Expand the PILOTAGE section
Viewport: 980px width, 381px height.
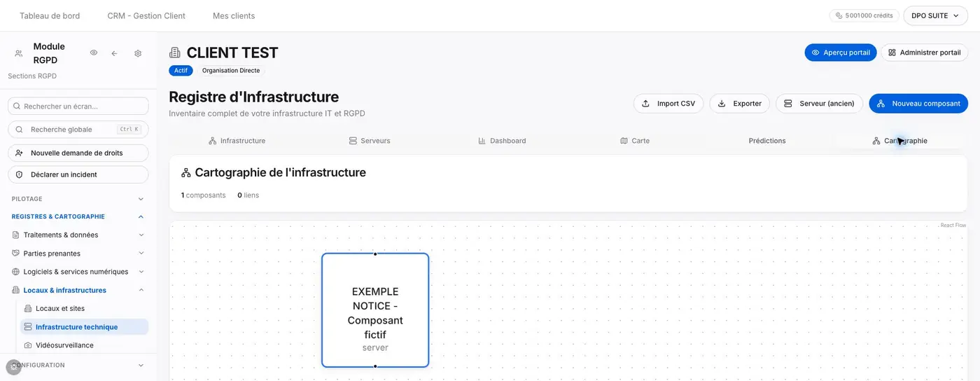(x=78, y=199)
